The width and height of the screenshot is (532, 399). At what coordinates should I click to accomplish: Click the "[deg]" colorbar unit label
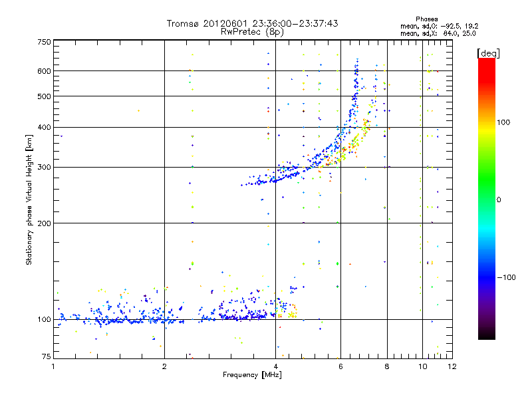click(x=488, y=53)
